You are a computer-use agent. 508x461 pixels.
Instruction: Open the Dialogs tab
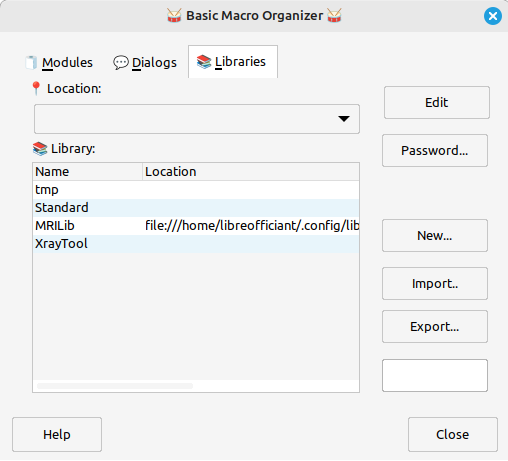click(145, 62)
